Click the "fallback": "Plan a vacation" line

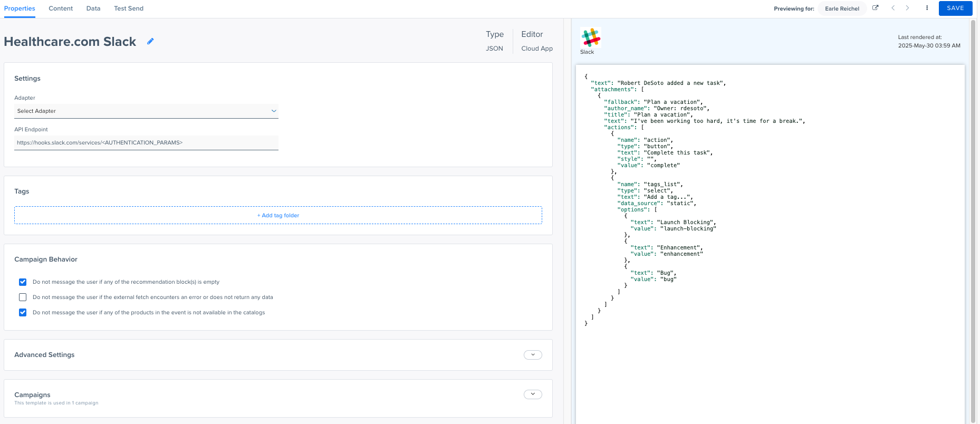point(653,102)
